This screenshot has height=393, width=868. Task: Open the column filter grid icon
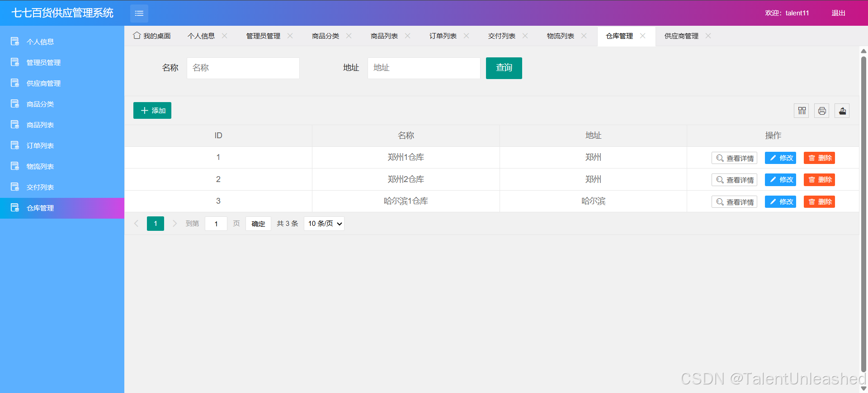pyautogui.click(x=802, y=111)
